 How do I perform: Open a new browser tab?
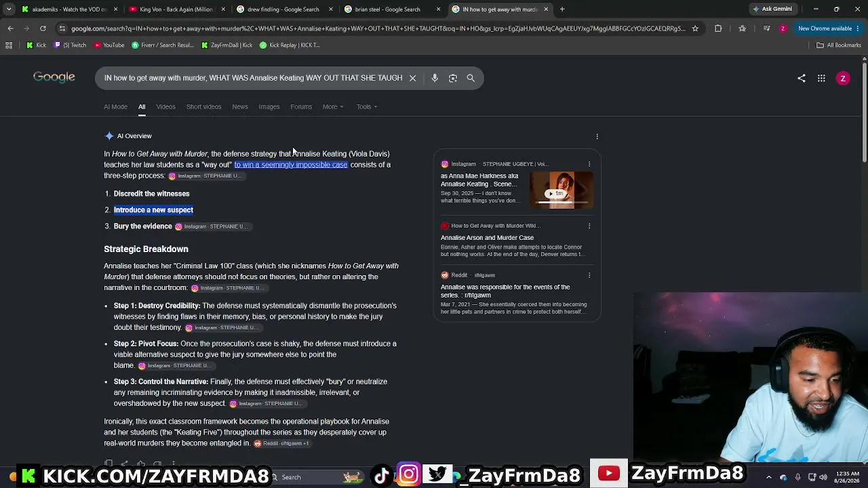click(x=562, y=9)
